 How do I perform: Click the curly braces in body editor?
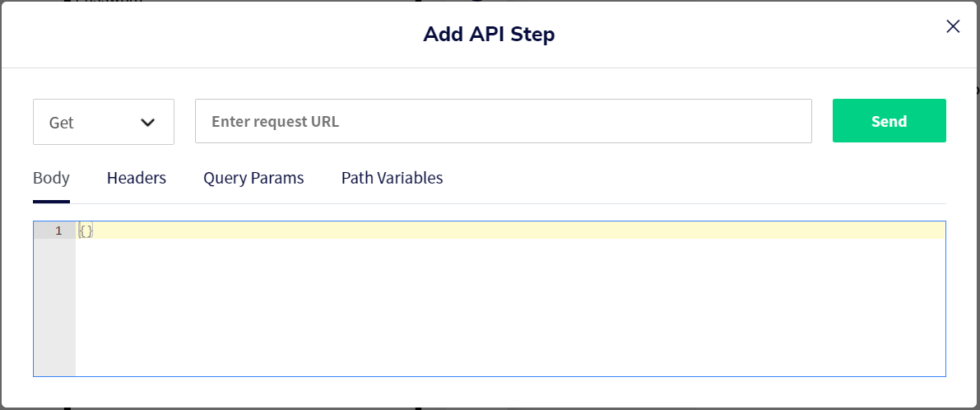pyautogui.click(x=86, y=231)
